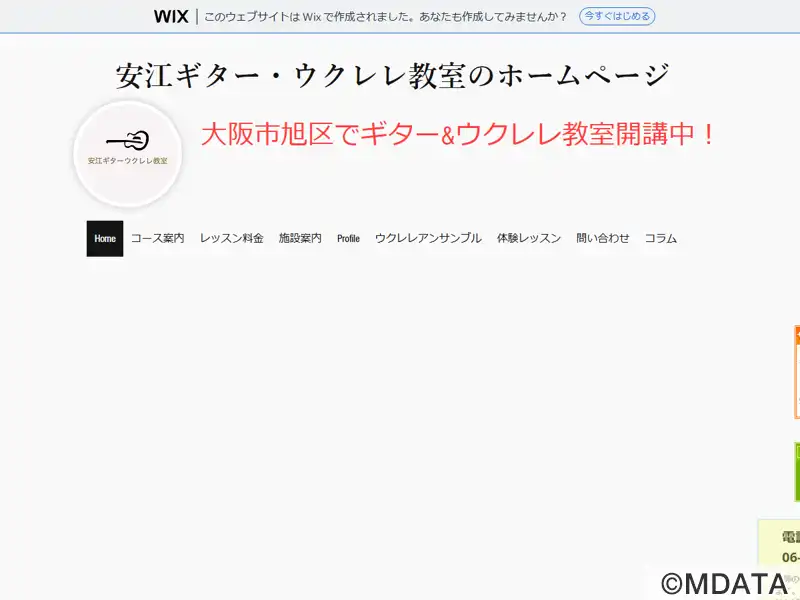Click the orange banner at right edge
800x600 pixels.
point(796,371)
